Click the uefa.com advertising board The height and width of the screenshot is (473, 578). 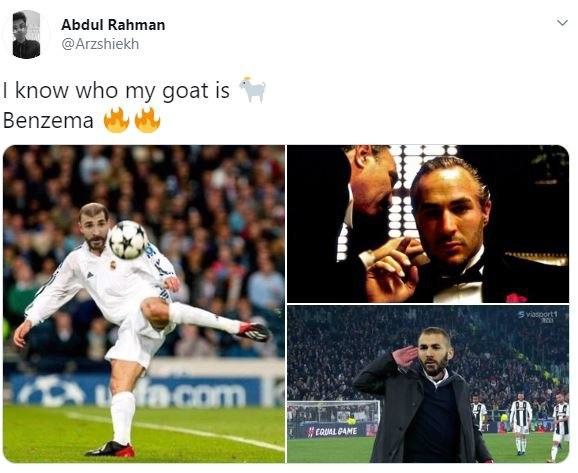170,394
